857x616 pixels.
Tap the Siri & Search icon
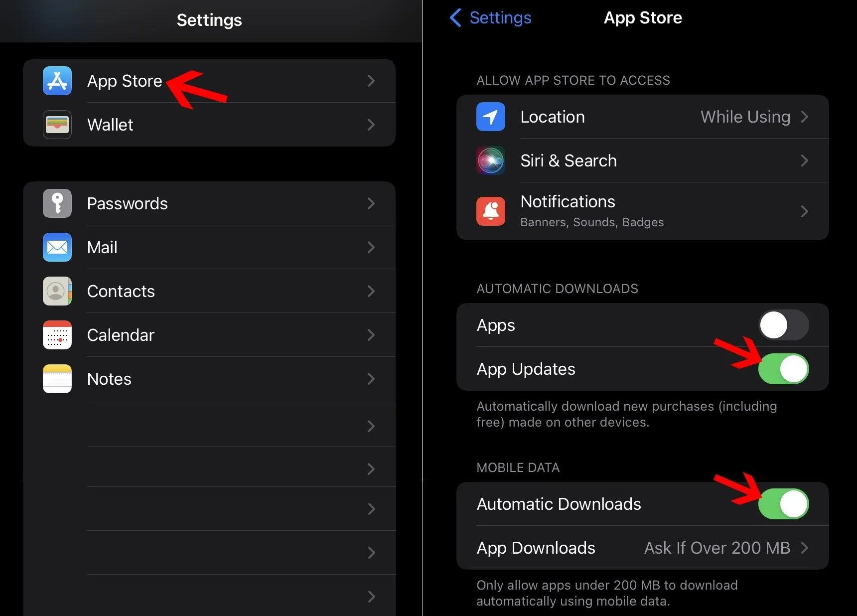pyautogui.click(x=491, y=160)
